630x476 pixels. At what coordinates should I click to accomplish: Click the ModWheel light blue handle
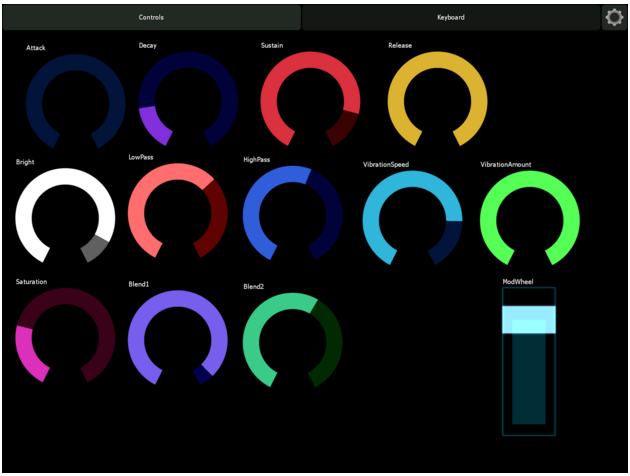tap(529, 320)
